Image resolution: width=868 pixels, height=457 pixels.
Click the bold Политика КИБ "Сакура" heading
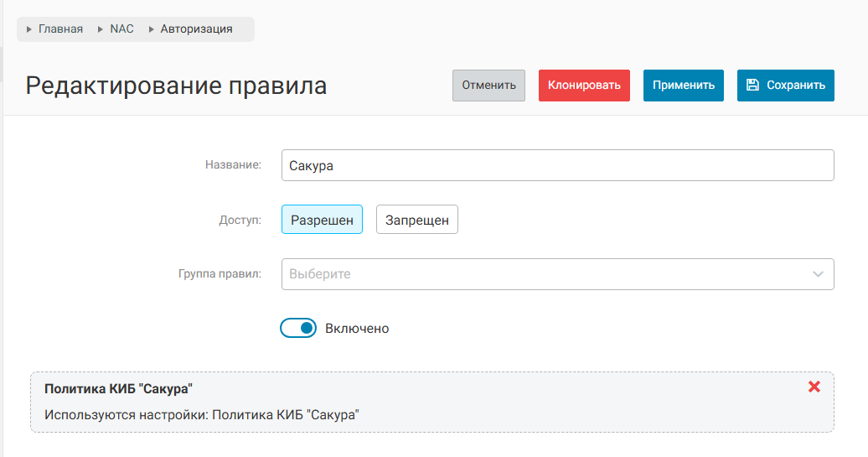pyautogui.click(x=118, y=389)
